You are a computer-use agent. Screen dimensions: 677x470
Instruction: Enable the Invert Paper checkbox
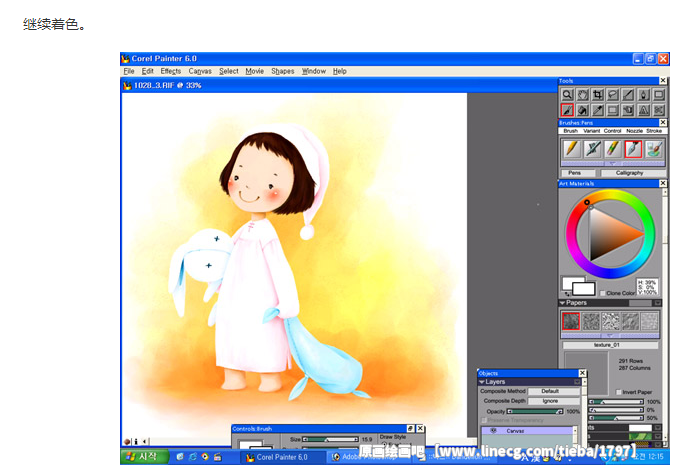point(619,392)
